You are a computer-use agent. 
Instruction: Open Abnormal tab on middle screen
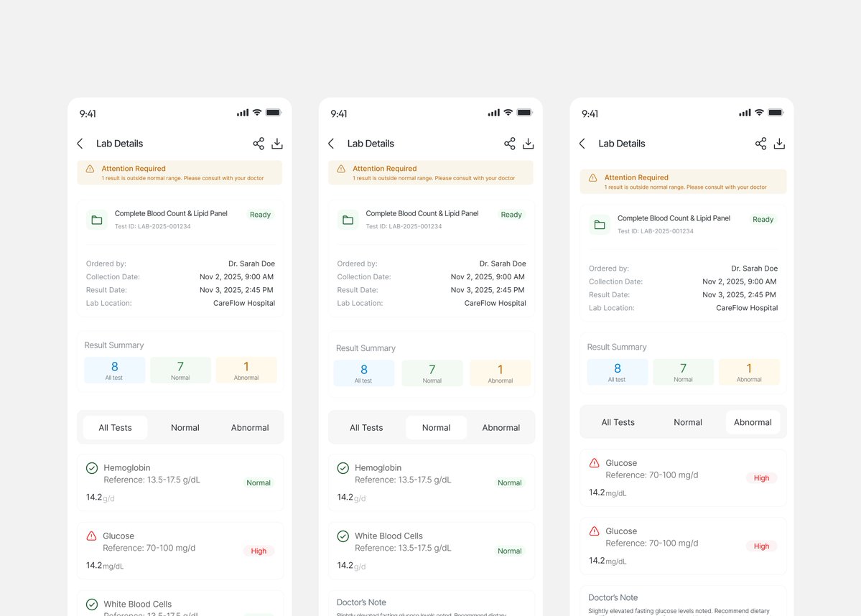pyautogui.click(x=501, y=428)
